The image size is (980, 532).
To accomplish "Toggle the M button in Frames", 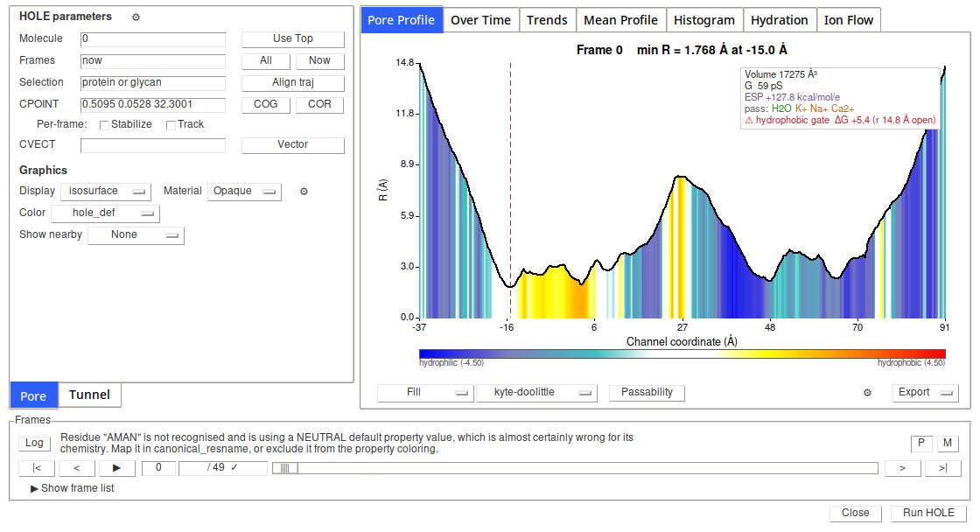I will [948, 444].
